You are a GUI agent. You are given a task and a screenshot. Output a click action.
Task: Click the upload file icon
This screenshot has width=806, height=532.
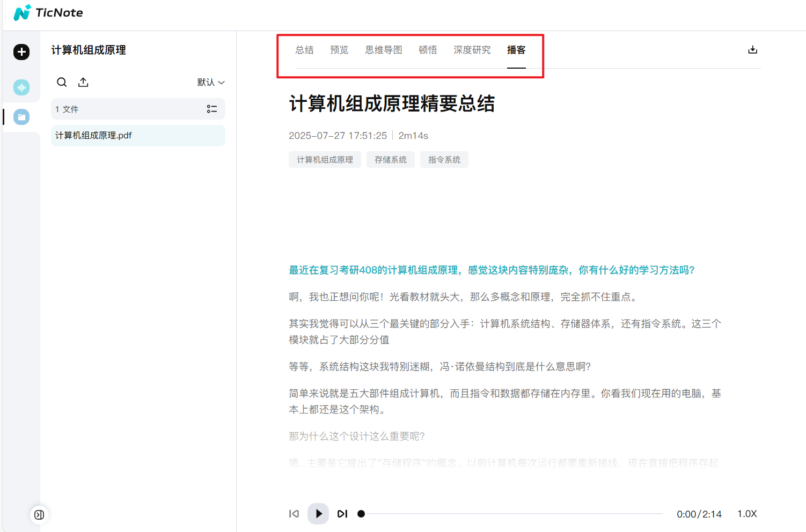83,82
